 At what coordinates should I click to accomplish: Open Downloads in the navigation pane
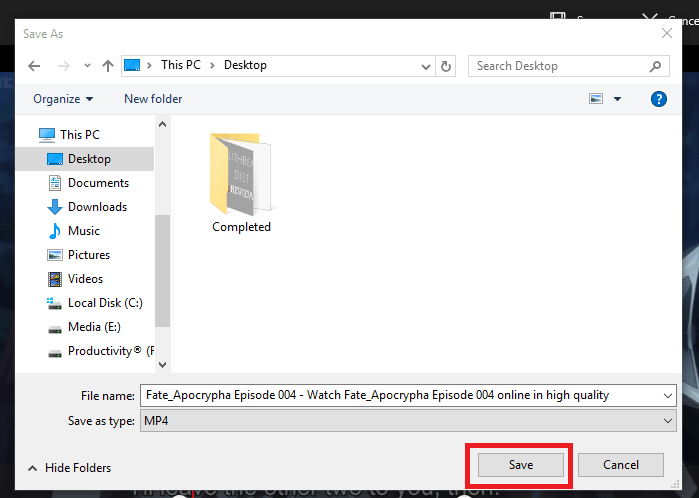click(97, 207)
